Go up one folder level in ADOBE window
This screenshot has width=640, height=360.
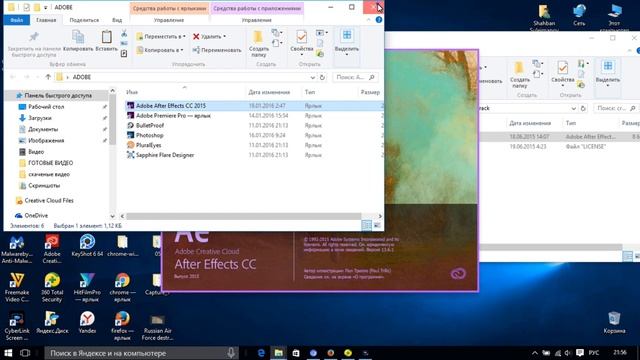click(x=48, y=77)
